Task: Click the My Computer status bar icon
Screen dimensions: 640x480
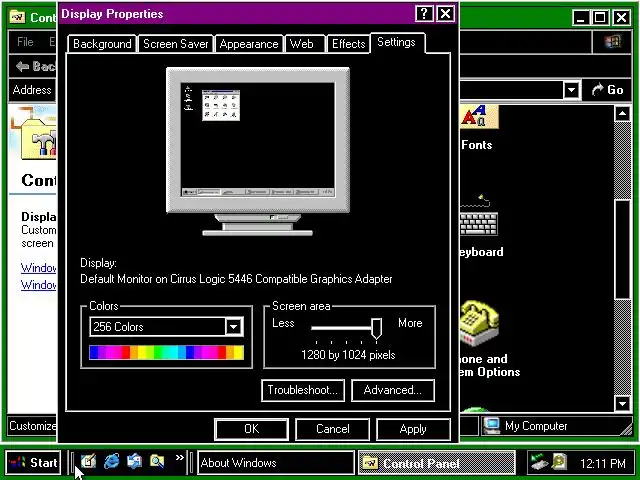Action: [x=492, y=426]
